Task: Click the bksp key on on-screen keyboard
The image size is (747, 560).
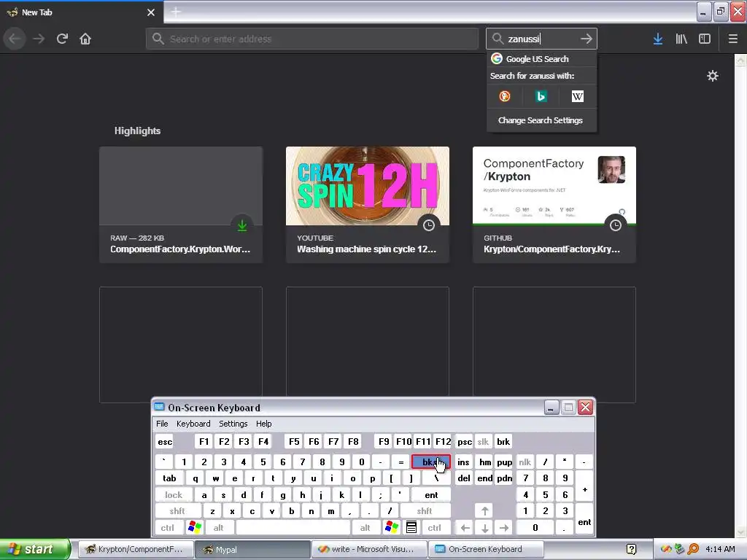Action: [x=430, y=462]
